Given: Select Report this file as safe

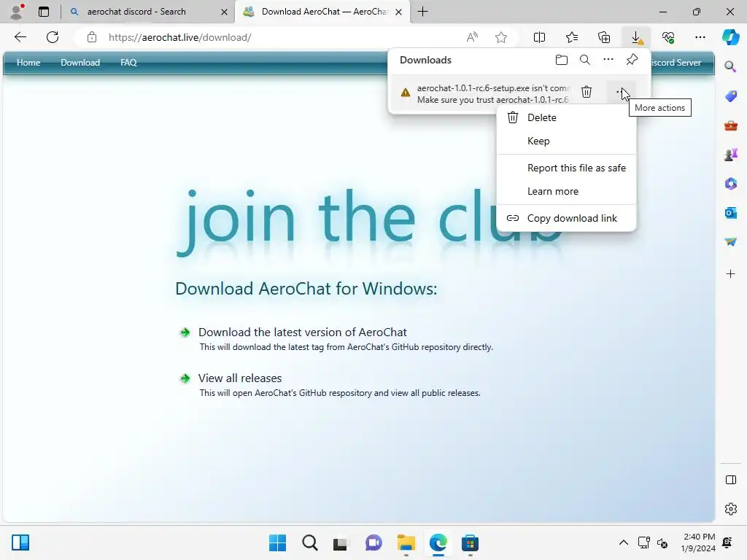Looking at the screenshot, I should click(x=566, y=168).
